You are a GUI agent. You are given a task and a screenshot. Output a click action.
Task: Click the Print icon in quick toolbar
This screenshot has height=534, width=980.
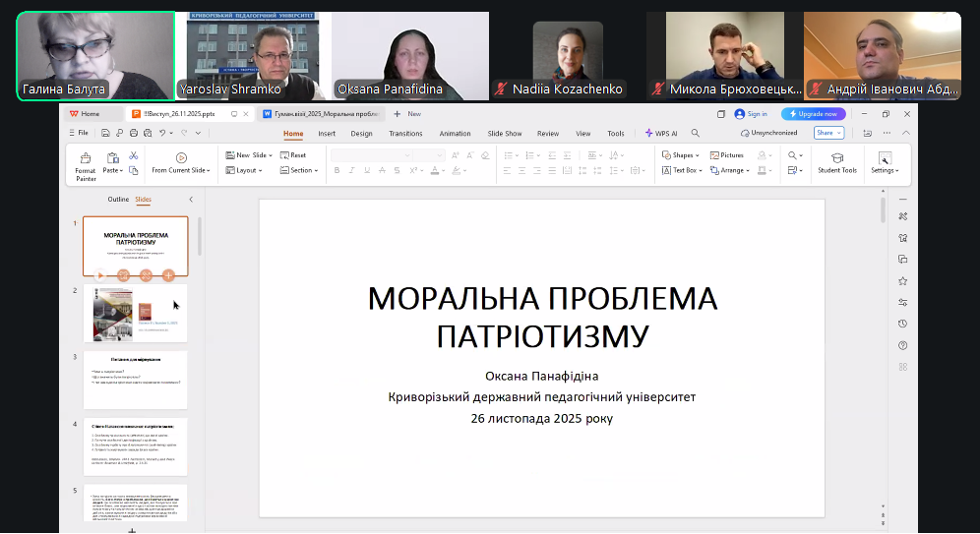[133, 133]
